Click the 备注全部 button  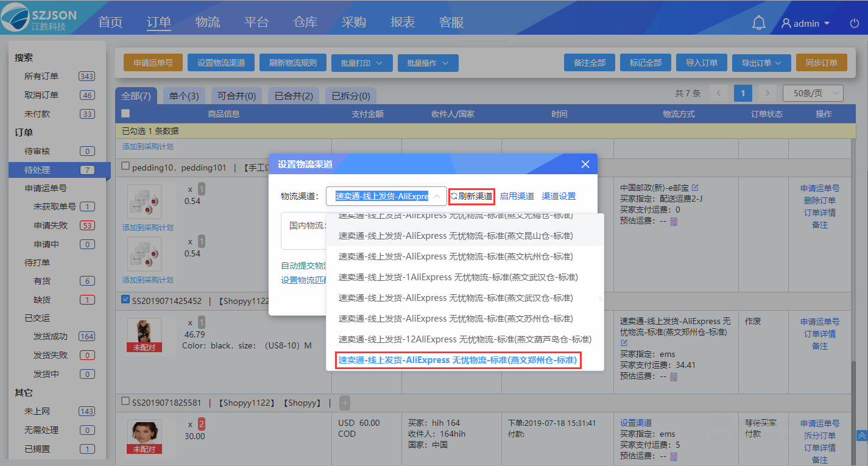click(590, 63)
